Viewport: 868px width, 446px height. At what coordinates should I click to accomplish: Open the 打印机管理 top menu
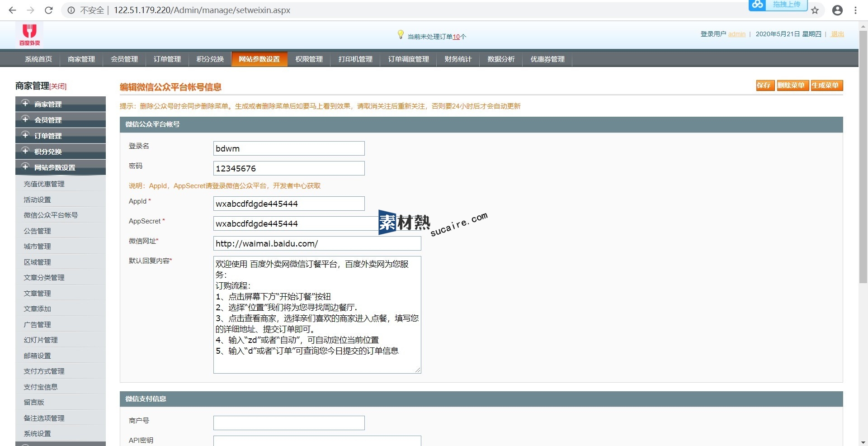[x=355, y=59]
